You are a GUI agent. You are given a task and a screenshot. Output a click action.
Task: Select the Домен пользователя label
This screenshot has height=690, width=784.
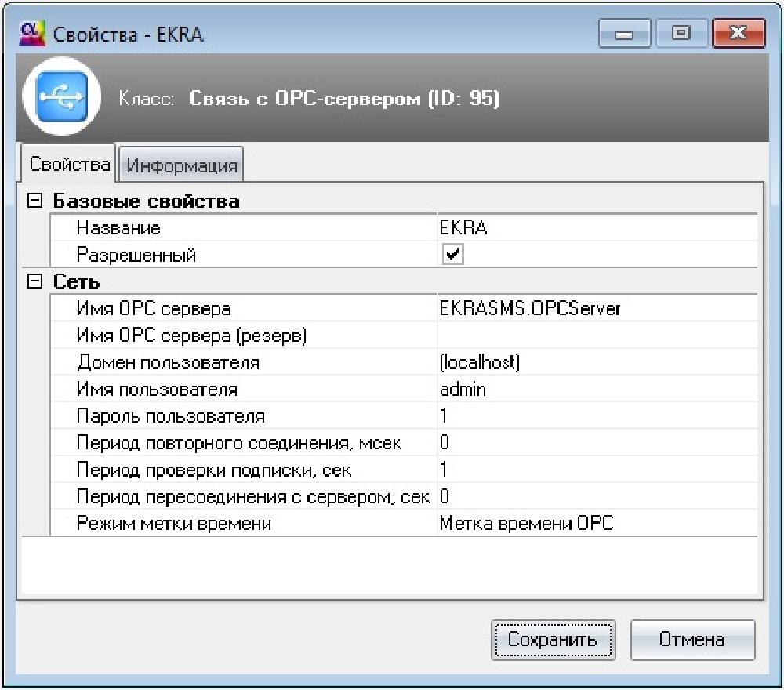[168, 362]
